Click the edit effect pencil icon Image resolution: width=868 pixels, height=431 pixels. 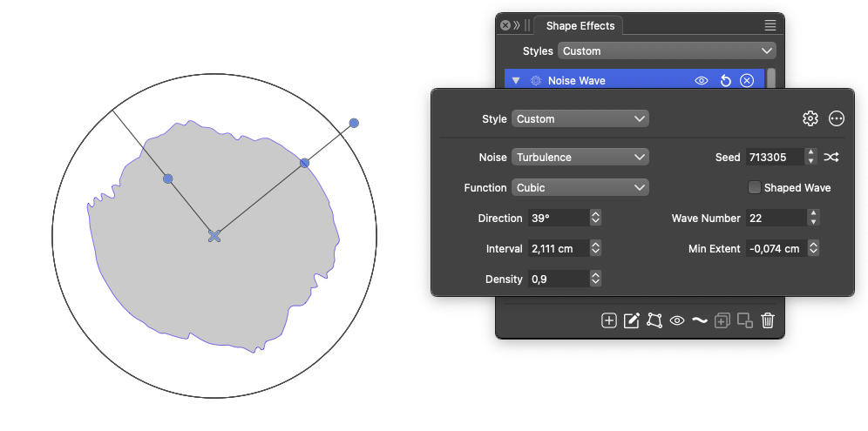(632, 320)
